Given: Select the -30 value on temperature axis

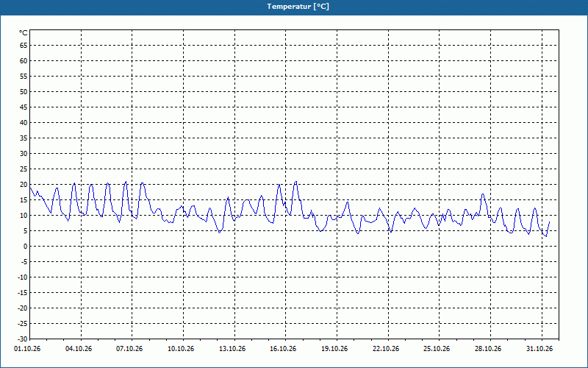Looking at the screenshot, I should (23, 339).
